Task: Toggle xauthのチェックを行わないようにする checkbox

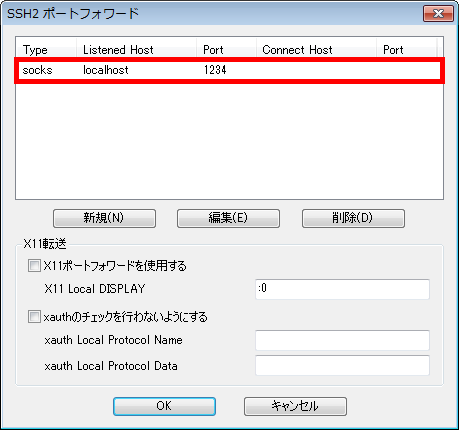Action: [34, 317]
